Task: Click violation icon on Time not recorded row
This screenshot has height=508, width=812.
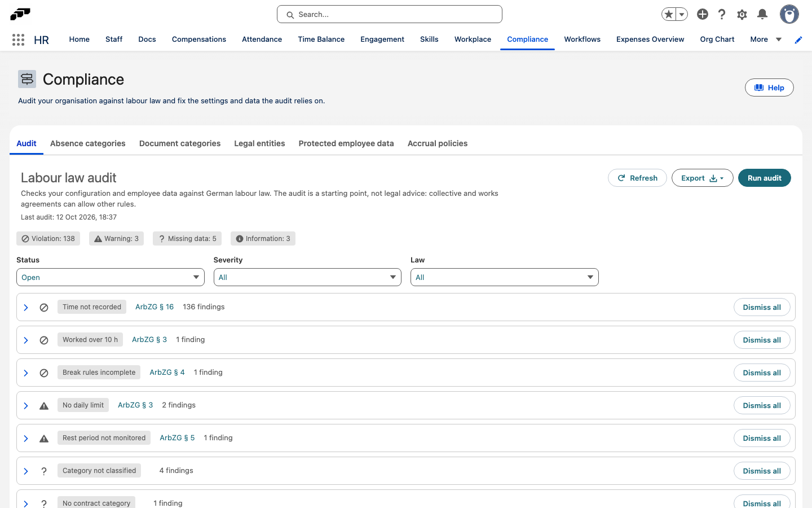Action: [x=44, y=308]
